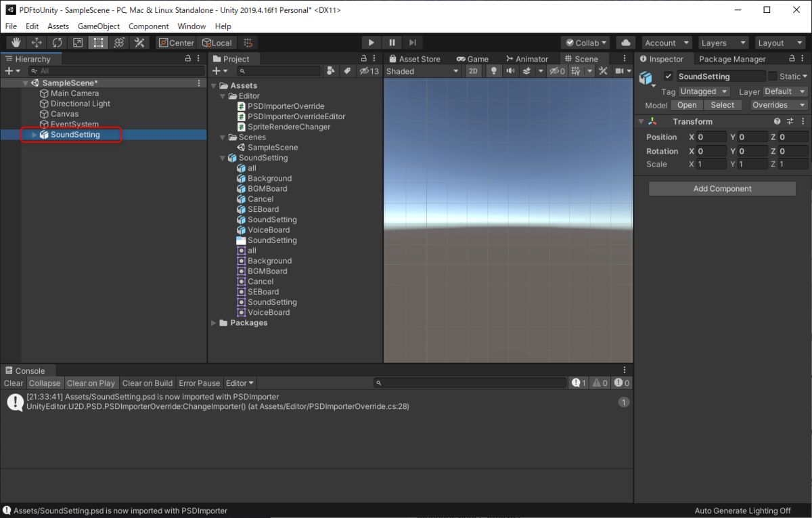
Task: Select the Scale tool
Action: (78, 43)
